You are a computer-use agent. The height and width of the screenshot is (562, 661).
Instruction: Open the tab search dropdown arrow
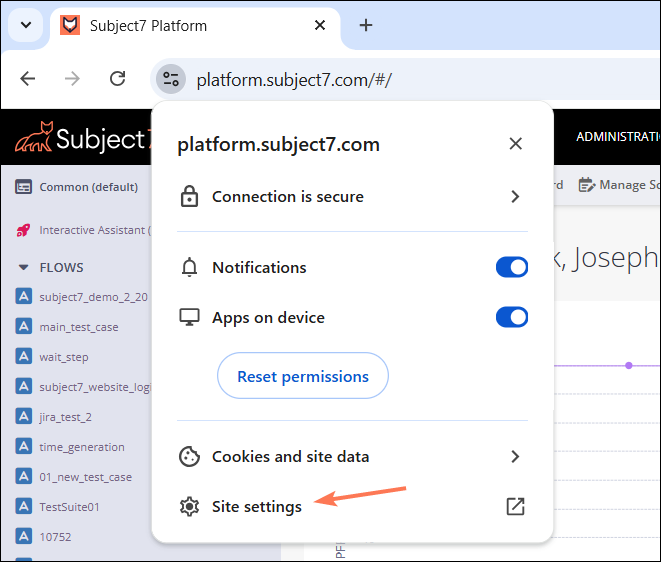tap(25, 26)
